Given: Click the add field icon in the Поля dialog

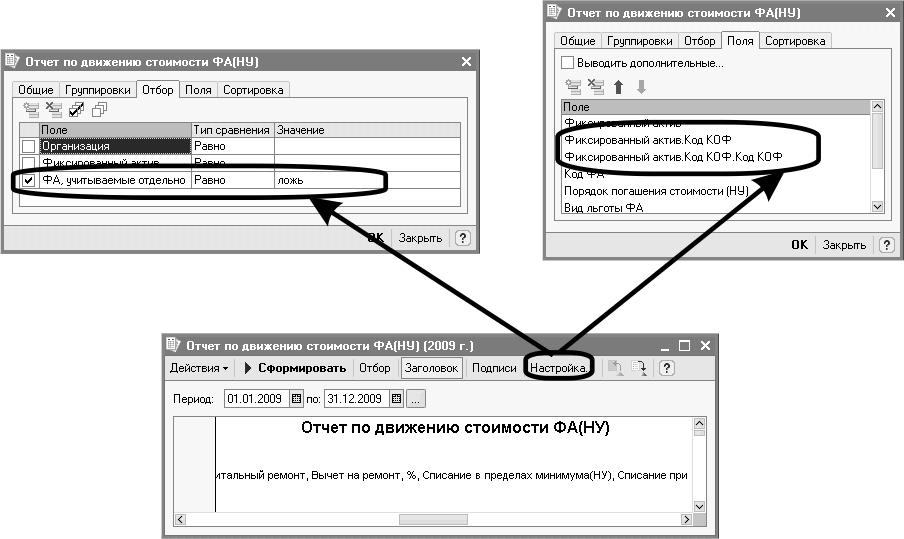Looking at the screenshot, I should (x=572, y=87).
